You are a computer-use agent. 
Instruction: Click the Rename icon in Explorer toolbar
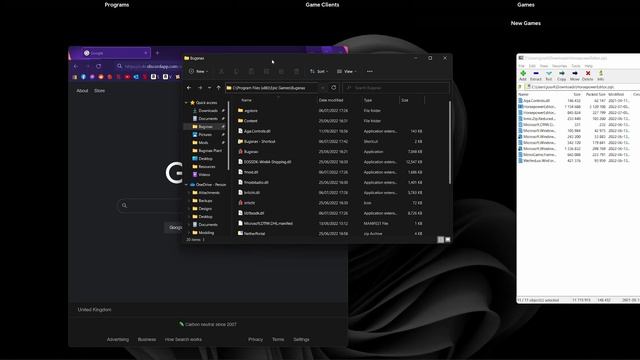267,71
